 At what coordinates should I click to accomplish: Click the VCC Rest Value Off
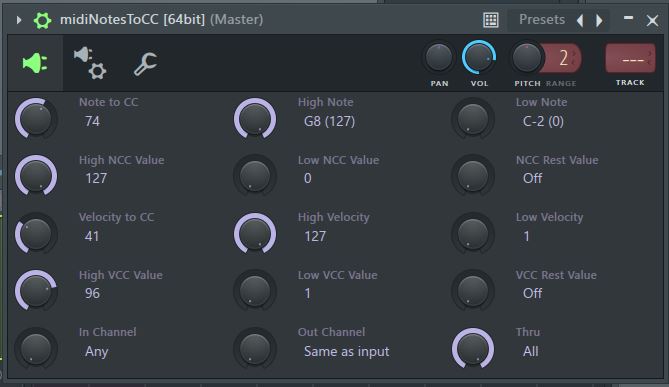(532, 294)
